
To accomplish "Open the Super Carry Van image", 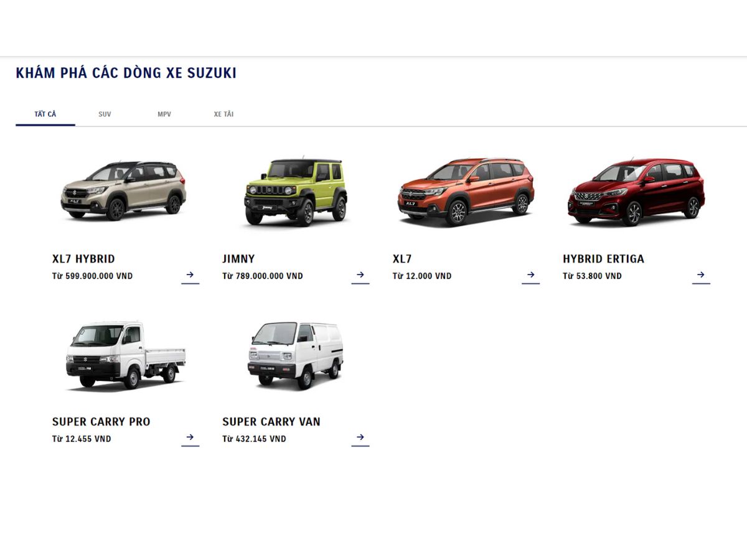I will (x=296, y=355).
